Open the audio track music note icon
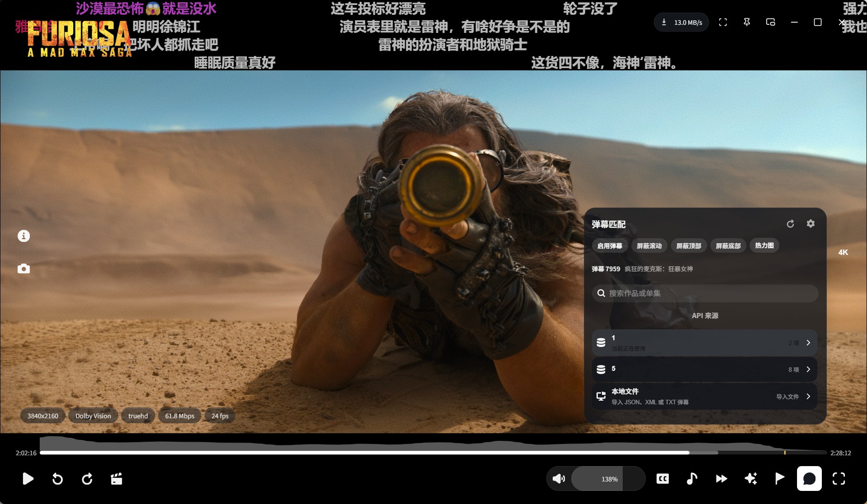The width and height of the screenshot is (867, 504). click(692, 479)
